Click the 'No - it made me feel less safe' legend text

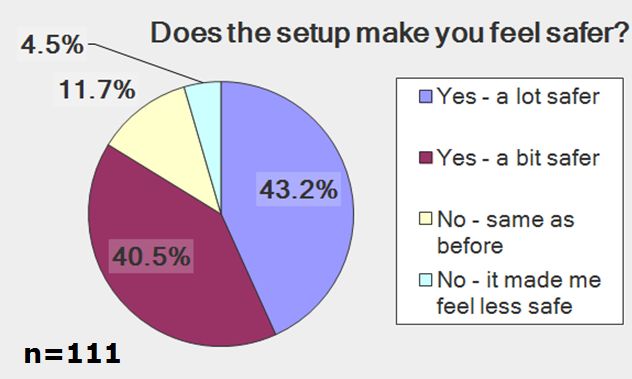pos(519,293)
